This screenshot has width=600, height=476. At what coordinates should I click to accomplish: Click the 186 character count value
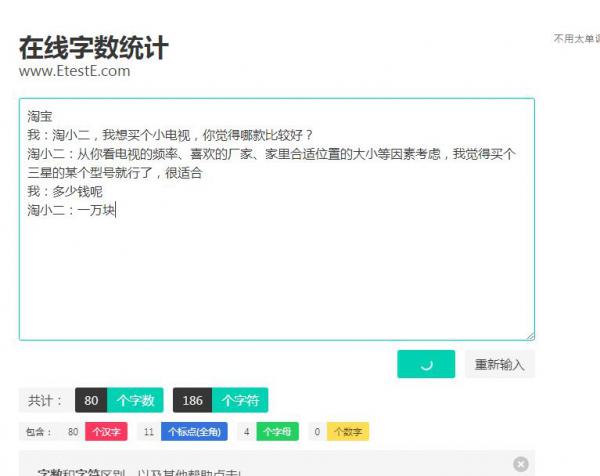(x=192, y=400)
